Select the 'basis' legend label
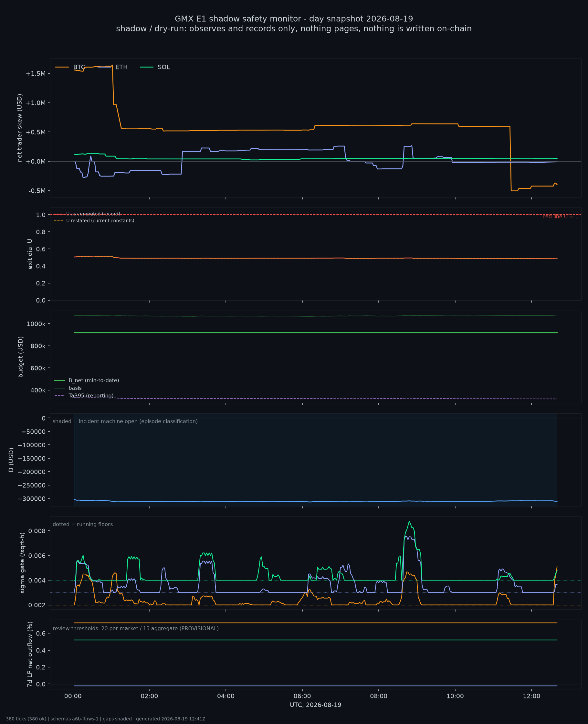The image size is (588, 724). click(x=75, y=388)
